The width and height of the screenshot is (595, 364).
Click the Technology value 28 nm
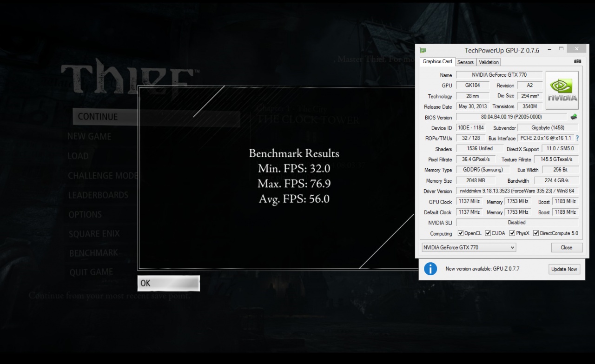472,96
